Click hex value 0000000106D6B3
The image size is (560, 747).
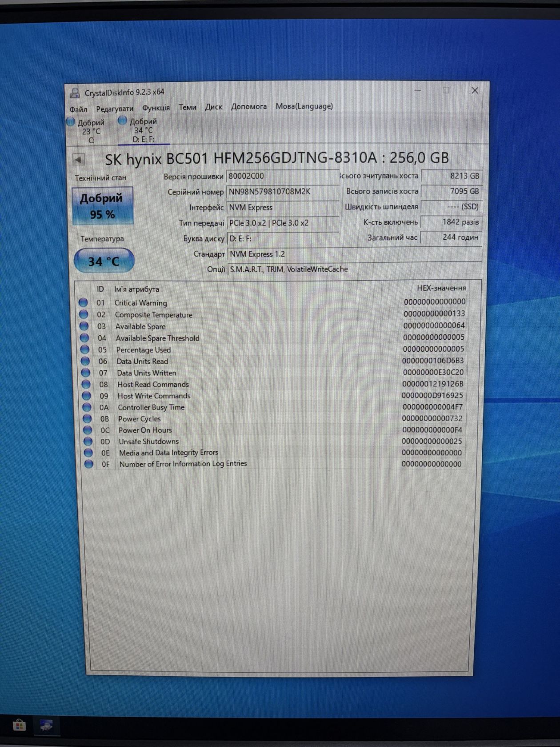pyautogui.click(x=433, y=361)
